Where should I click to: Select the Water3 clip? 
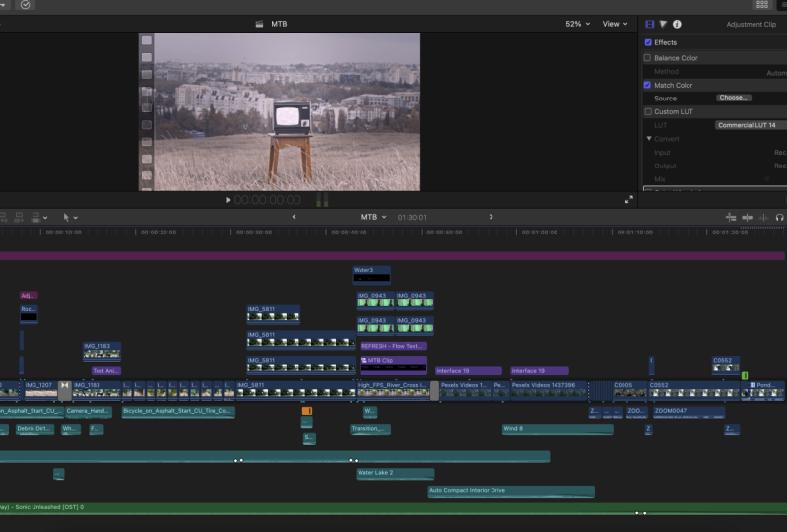(371, 275)
